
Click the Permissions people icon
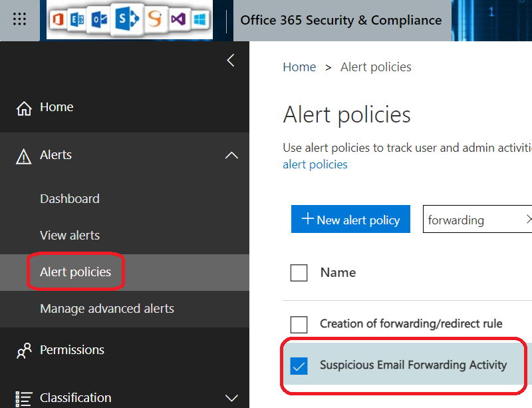[x=24, y=351]
